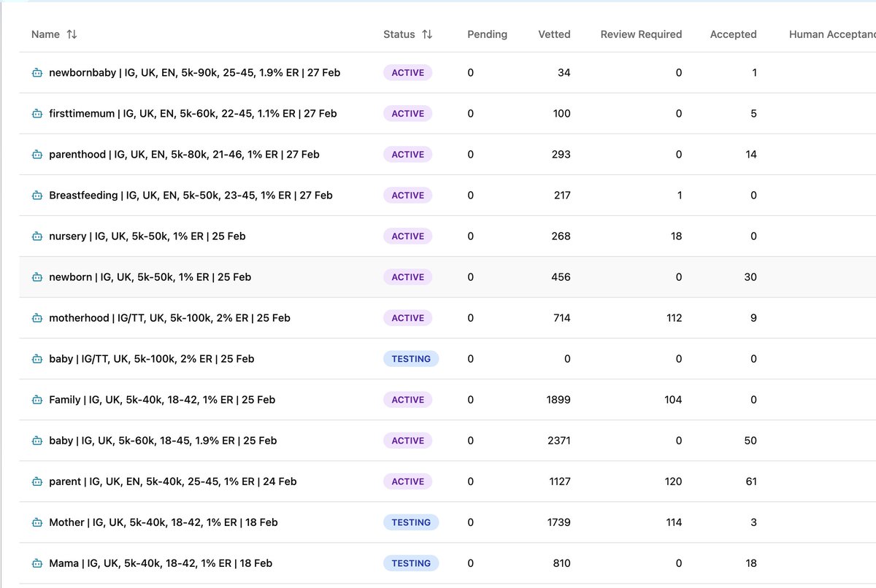Screen dimensions: 876x588
Task: Click Vetted value 1899 in Family row
Action: (x=558, y=400)
